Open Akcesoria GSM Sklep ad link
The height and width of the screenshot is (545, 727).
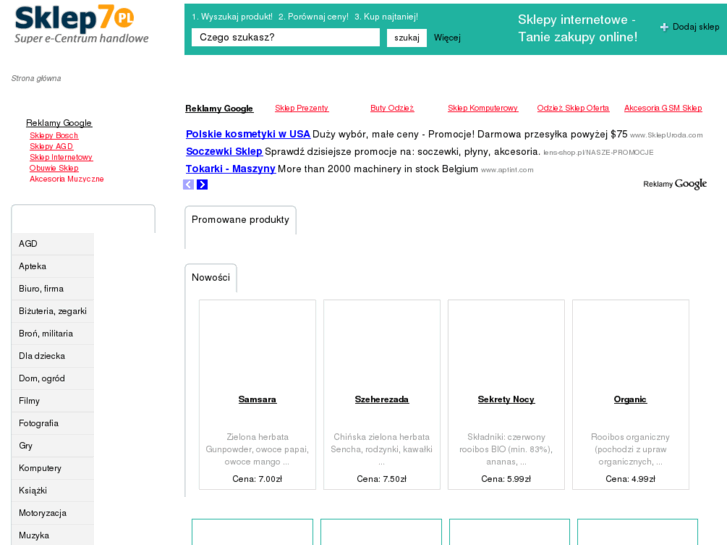point(663,108)
